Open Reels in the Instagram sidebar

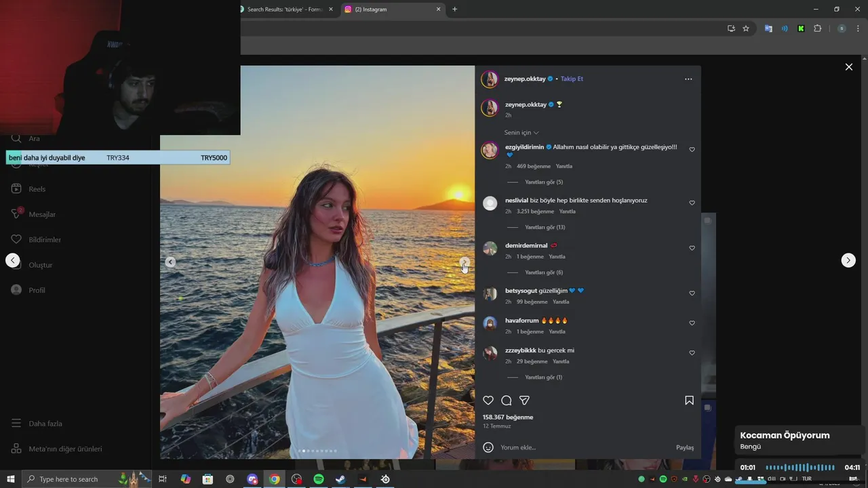click(x=28, y=189)
